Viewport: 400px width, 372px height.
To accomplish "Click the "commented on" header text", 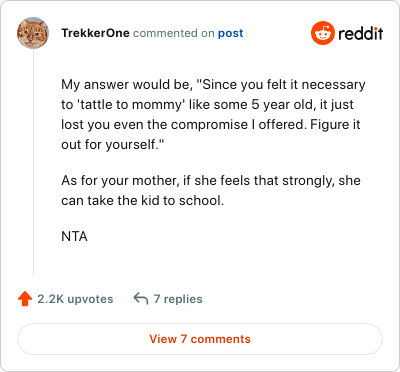I will click(174, 33).
